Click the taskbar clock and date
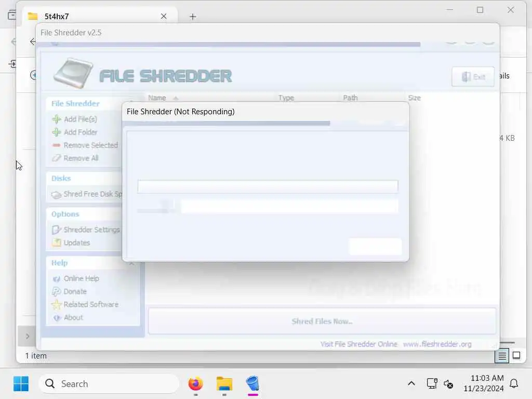 (484, 383)
